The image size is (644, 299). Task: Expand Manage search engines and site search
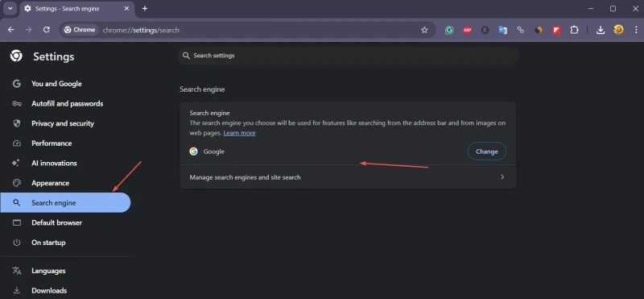click(x=348, y=177)
